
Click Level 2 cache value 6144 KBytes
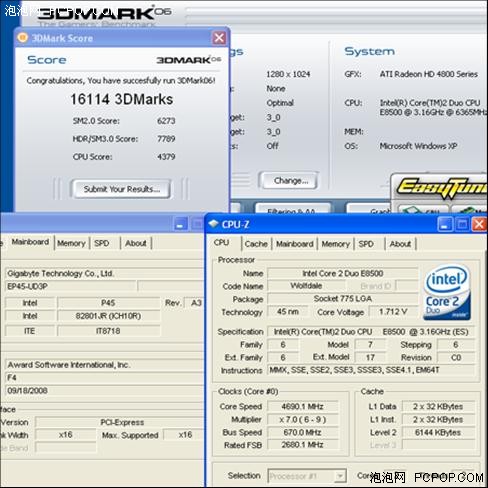438,432
